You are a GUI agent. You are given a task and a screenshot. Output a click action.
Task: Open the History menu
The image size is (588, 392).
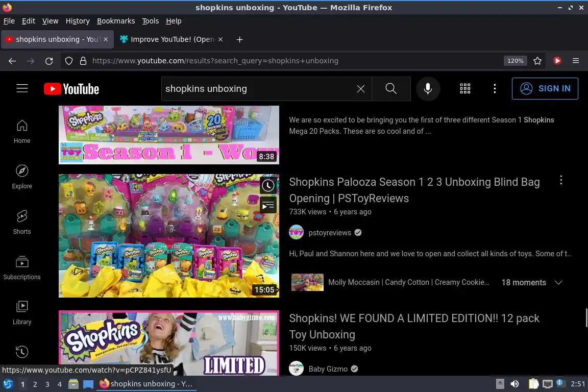pos(78,21)
